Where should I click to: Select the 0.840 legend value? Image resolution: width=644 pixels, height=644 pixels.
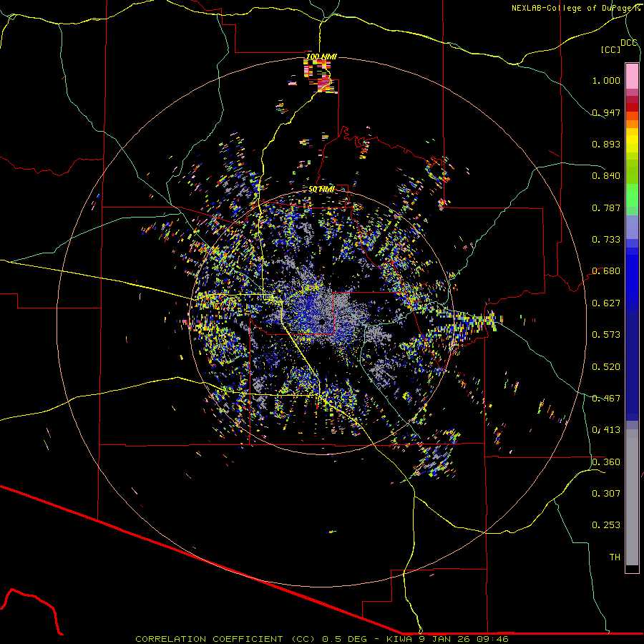tap(606, 176)
